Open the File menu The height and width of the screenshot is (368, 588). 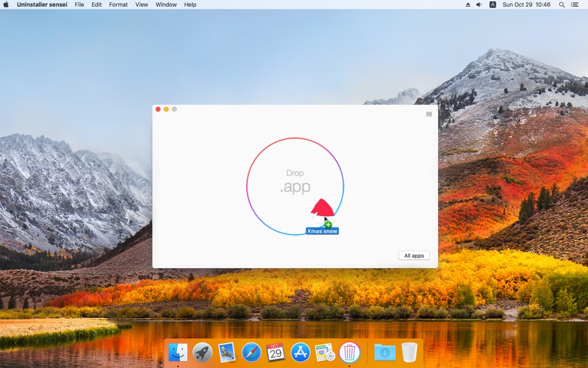click(x=79, y=4)
